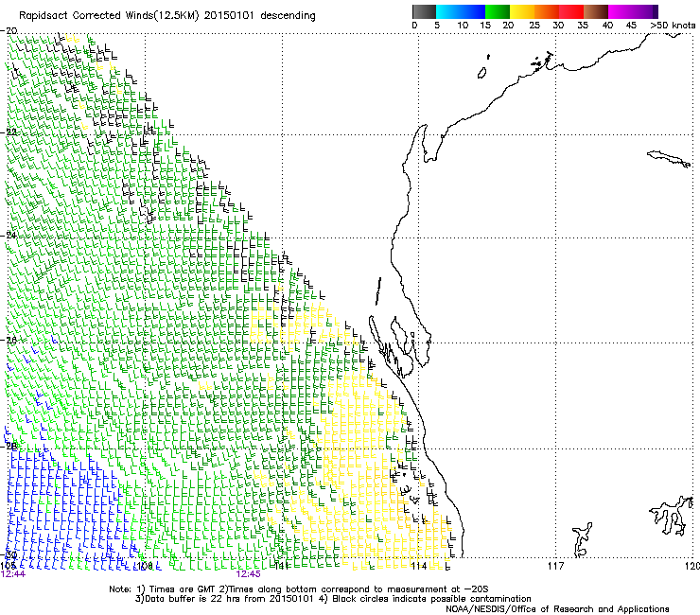Click the brown 35-40 knots legend swatch
This screenshot has width=700, height=615.
(596, 11)
